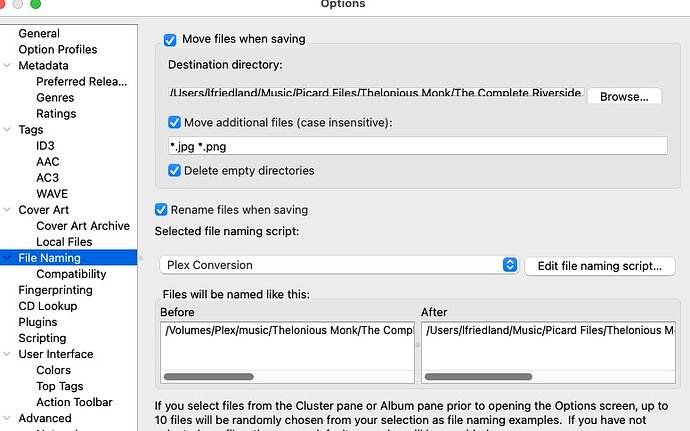Click the *.jpg *.png pattern field

(x=416, y=146)
